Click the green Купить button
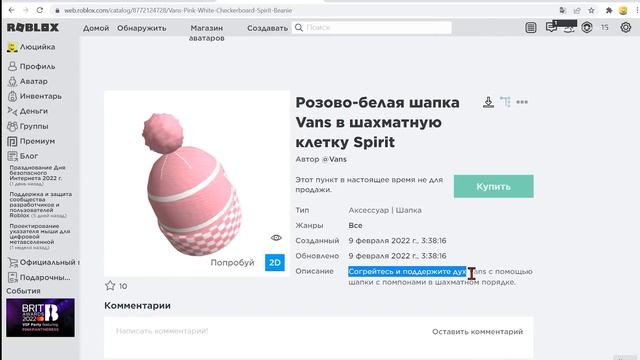 pos(493,187)
